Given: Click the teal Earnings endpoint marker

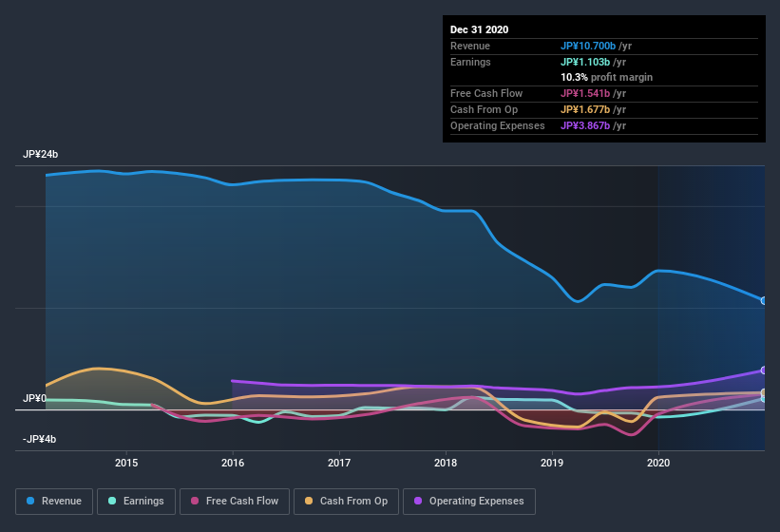Looking at the screenshot, I should pos(764,399).
